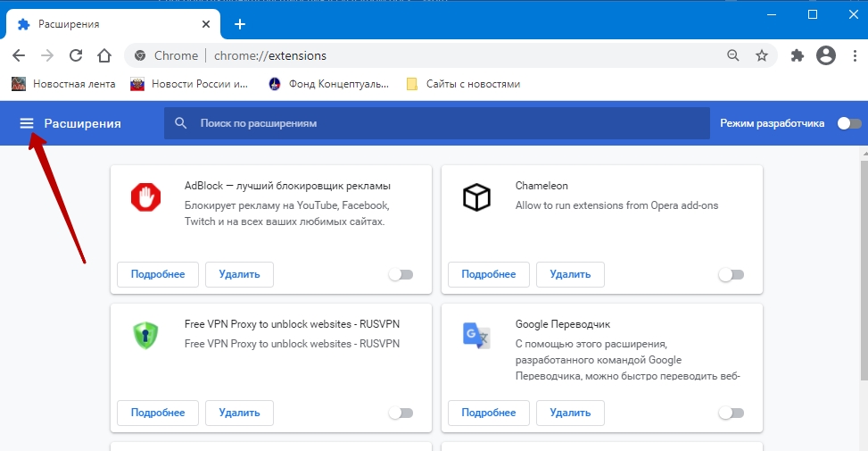Open the user profile avatar
868x451 pixels.
point(826,55)
